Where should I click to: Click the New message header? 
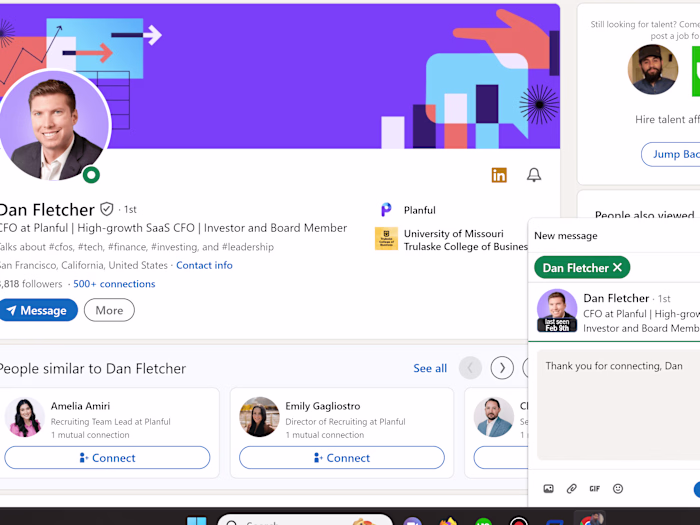[x=566, y=235]
